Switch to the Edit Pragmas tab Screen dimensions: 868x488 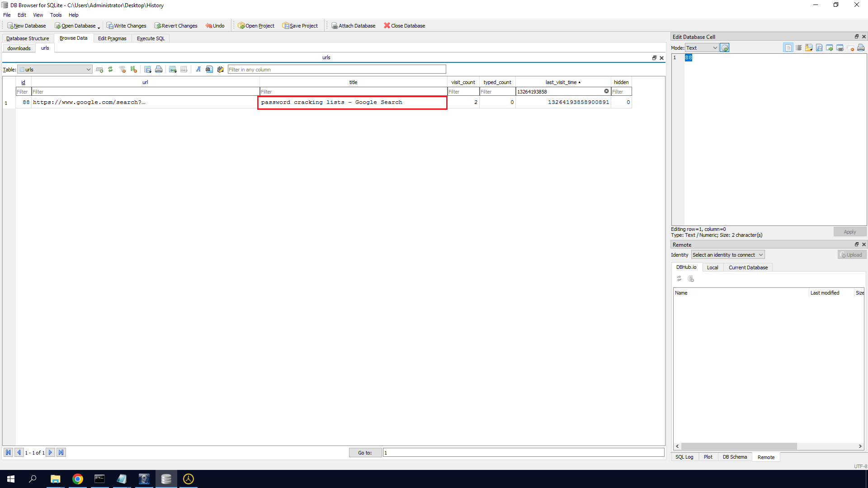pyautogui.click(x=112, y=38)
